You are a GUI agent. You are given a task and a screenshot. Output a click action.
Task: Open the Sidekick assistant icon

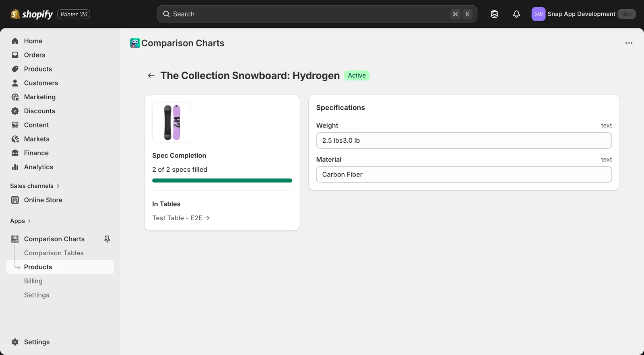tap(494, 14)
